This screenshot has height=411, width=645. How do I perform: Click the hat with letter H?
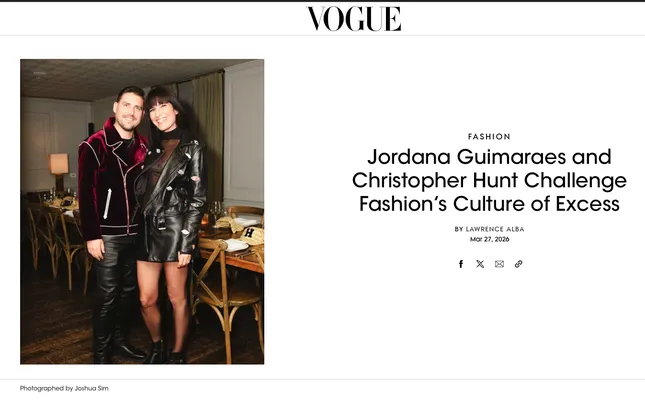pyautogui.click(x=252, y=235)
